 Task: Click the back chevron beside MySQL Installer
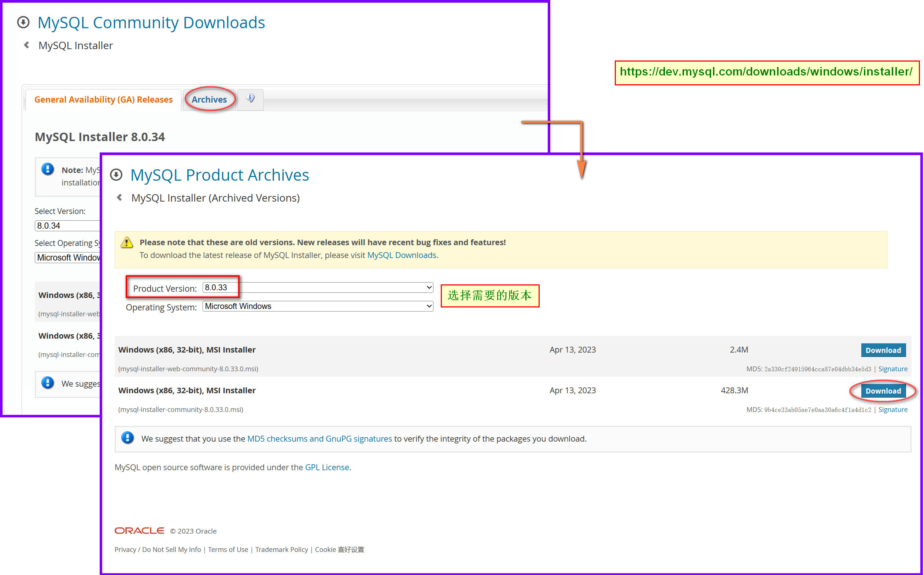pos(27,45)
